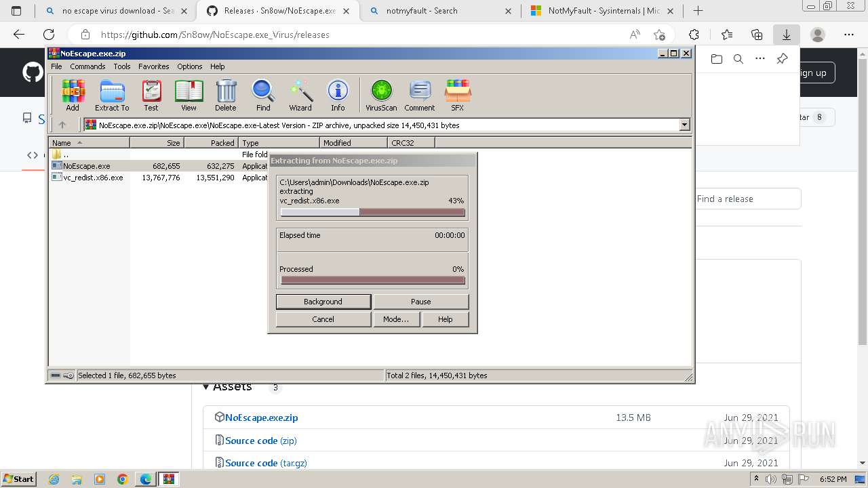
Task: Open the Commands menu
Action: point(87,66)
